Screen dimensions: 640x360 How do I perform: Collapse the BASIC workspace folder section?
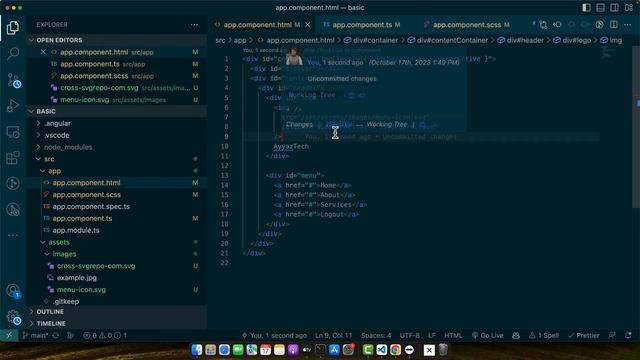click(x=116, y=111)
